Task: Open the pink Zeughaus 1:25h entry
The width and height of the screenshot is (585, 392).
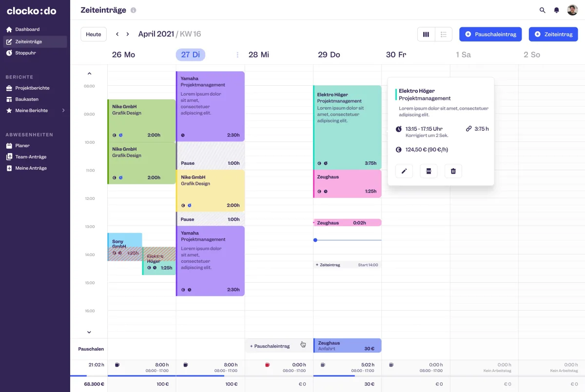Action: tap(347, 184)
